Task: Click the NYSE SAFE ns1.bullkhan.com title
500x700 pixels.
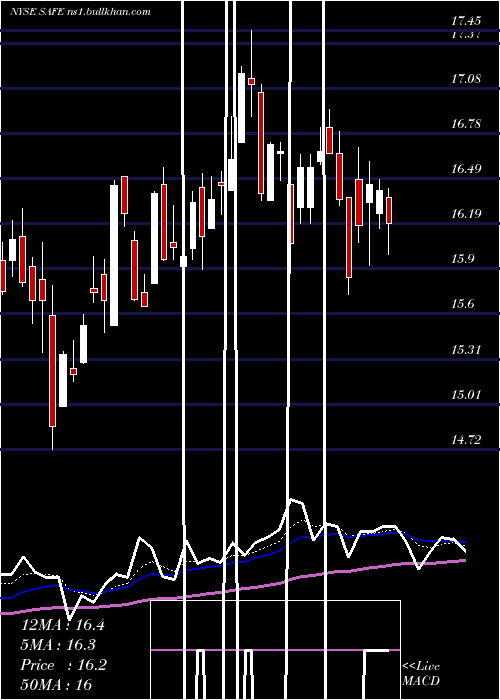Action: [80, 12]
